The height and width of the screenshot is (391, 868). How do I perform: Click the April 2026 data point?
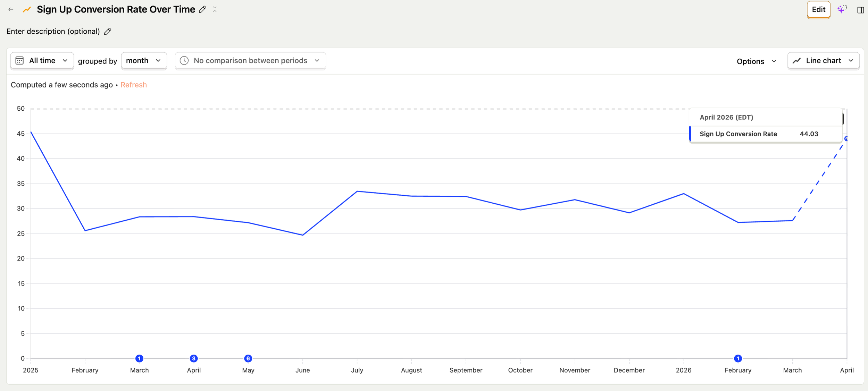pos(846,139)
